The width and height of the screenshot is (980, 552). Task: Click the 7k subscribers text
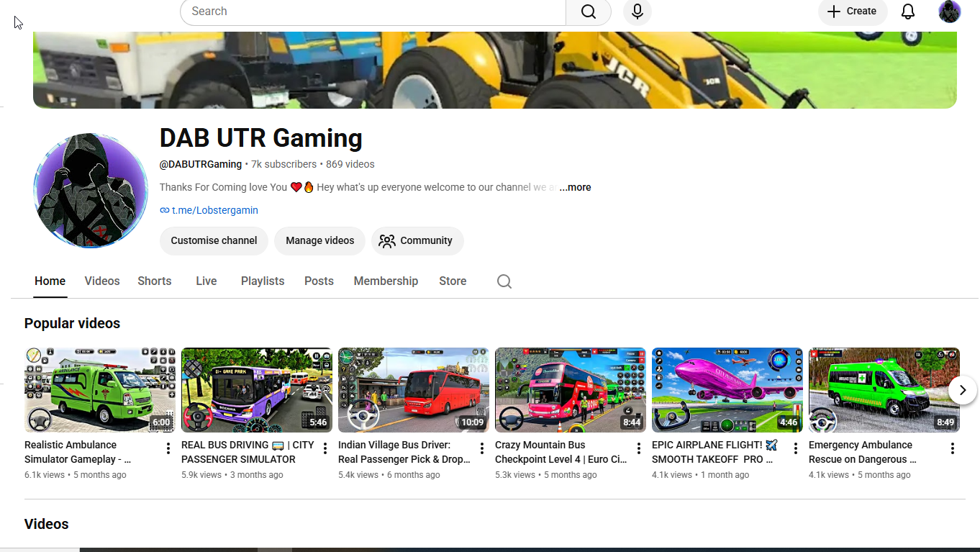284,164
